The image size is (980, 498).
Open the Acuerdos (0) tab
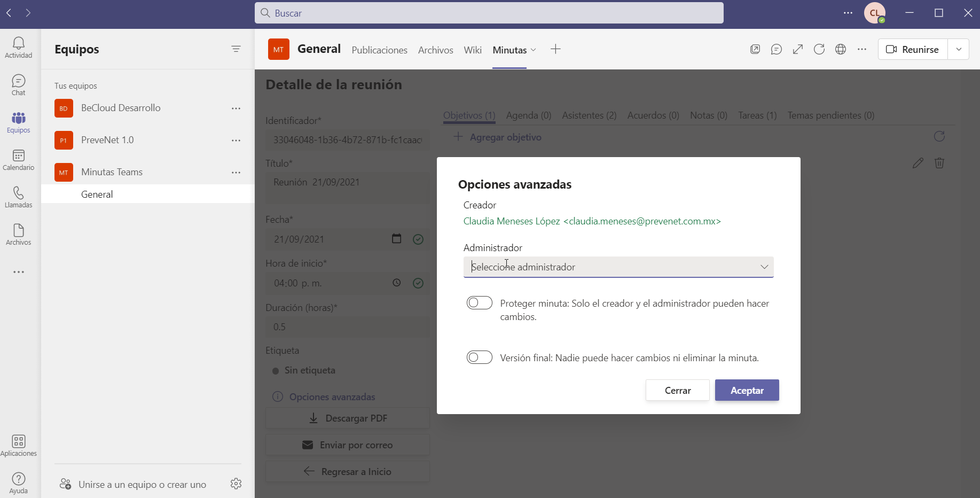click(653, 115)
